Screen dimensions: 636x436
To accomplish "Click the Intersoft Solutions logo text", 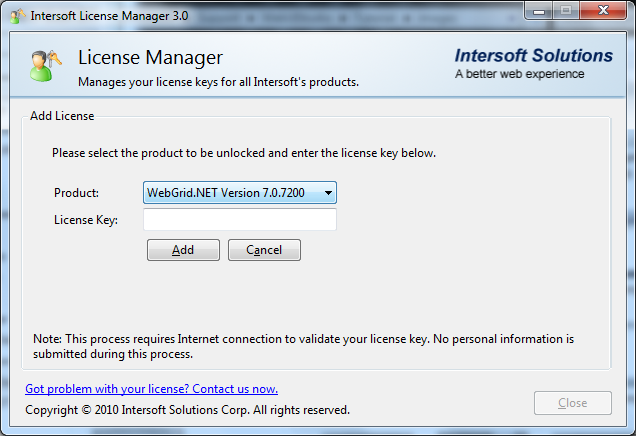I will (533, 56).
